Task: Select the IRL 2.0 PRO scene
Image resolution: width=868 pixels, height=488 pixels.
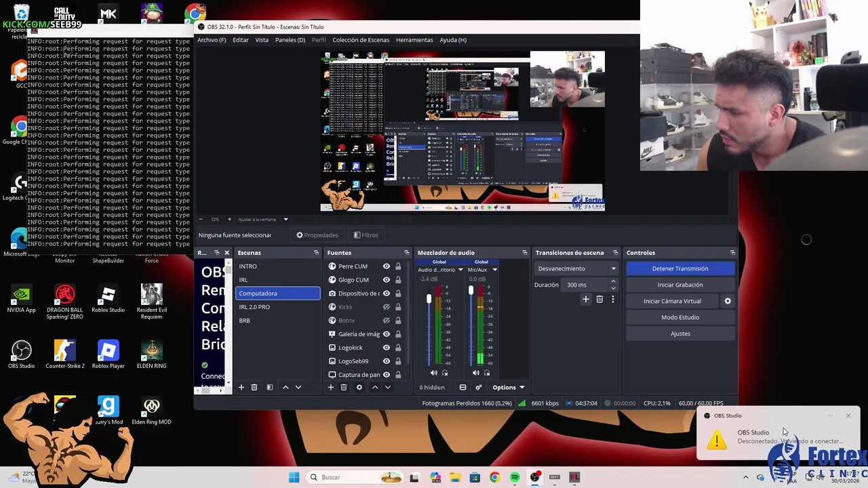Action: 278,307
